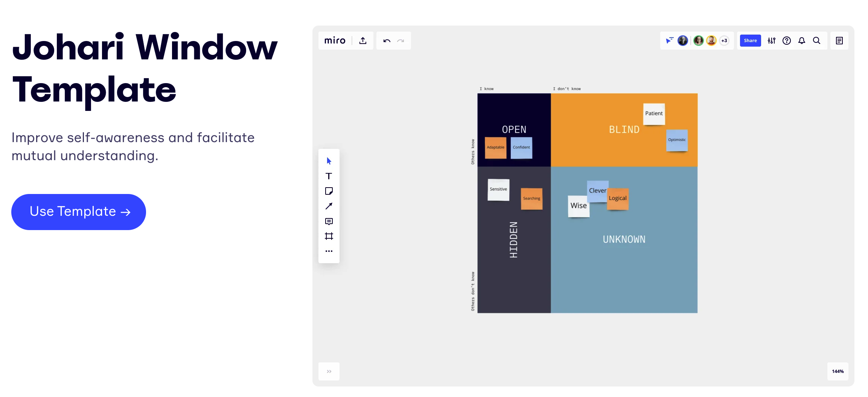Open more tools ellipsis menu
This screenshot has height=397, width=868.
329,251
